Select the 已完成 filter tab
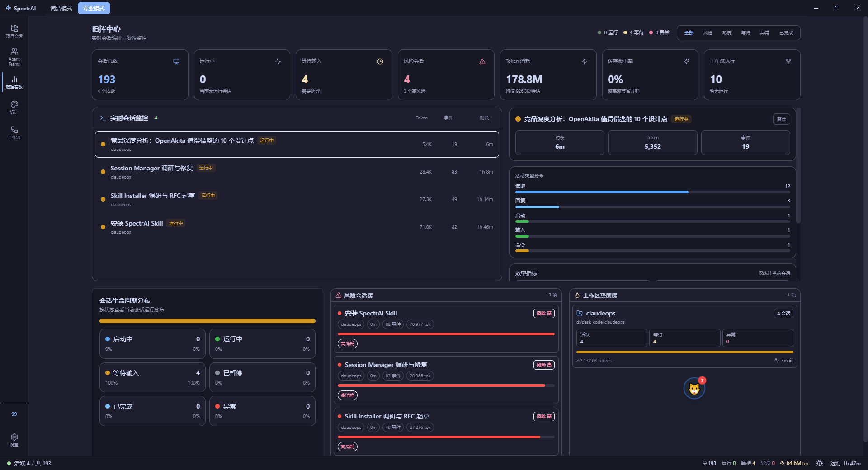 click(786, 33)
